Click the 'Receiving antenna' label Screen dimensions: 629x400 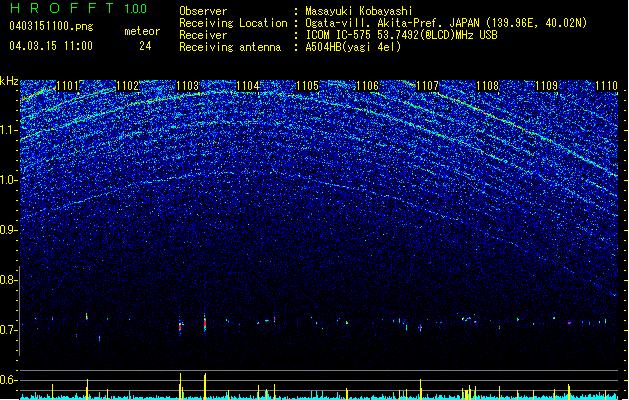[x=230, y=47]
